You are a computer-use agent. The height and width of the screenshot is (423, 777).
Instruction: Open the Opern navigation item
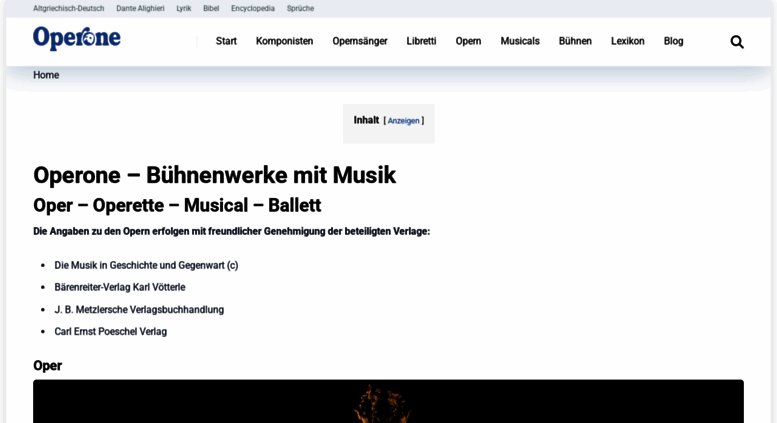click(468, 41)
